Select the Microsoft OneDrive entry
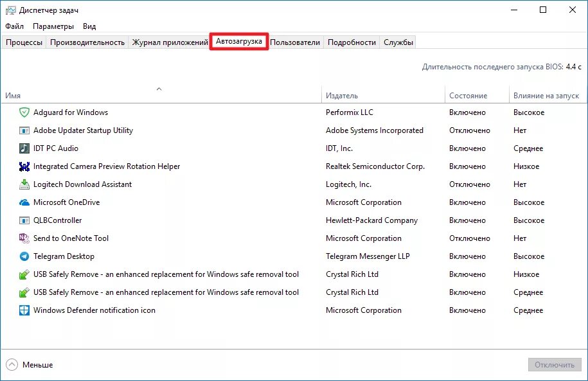The image size is (588, 381). click(x=66, y=202)
